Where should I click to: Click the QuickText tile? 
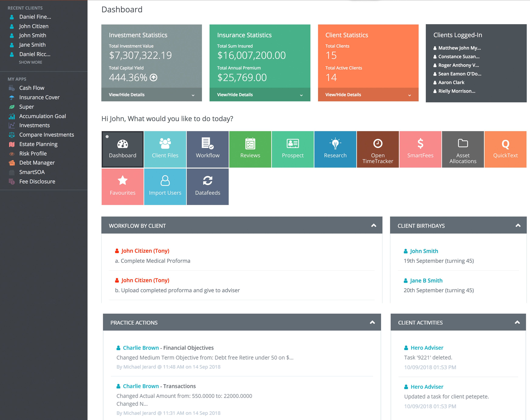[x=505, y=149]
